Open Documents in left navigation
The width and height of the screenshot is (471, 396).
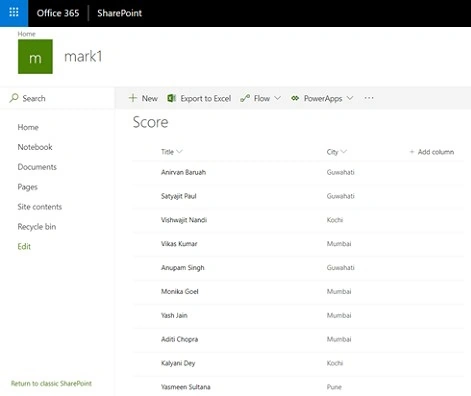tap(37, 167)
